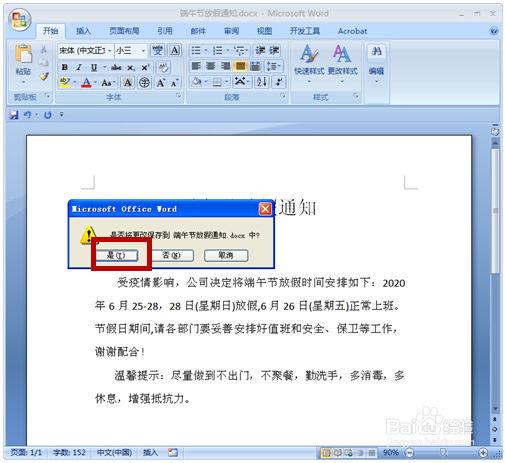Open the font size dropdown 小三
Screen dimensions: 506x463
click(144, 51)
